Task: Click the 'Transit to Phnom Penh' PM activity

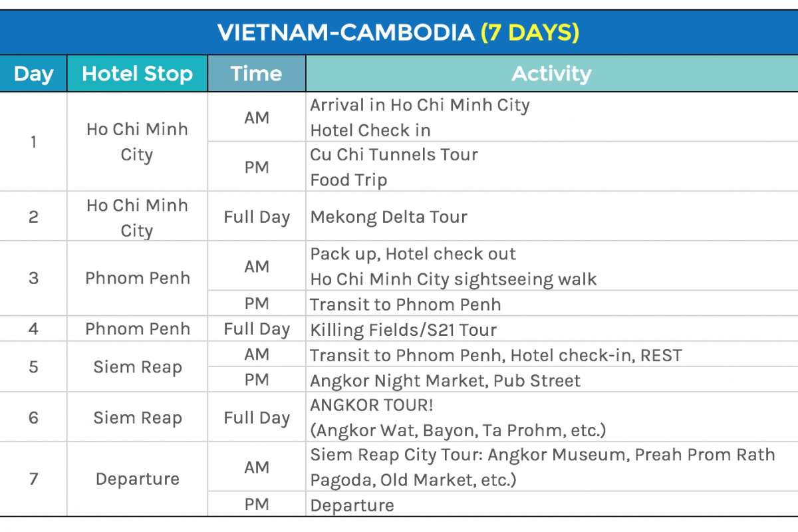Action: (406, 305)
